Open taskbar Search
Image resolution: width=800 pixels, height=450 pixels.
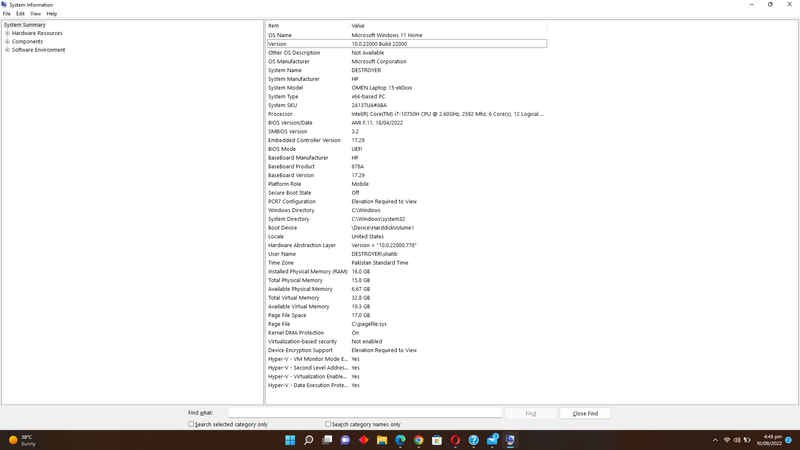tap(309, 440)
